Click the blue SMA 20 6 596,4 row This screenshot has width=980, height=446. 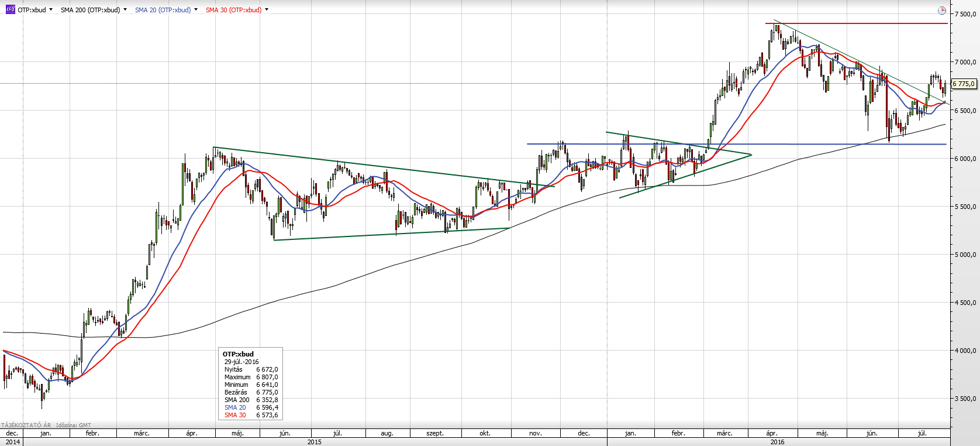tap(251, 407)
